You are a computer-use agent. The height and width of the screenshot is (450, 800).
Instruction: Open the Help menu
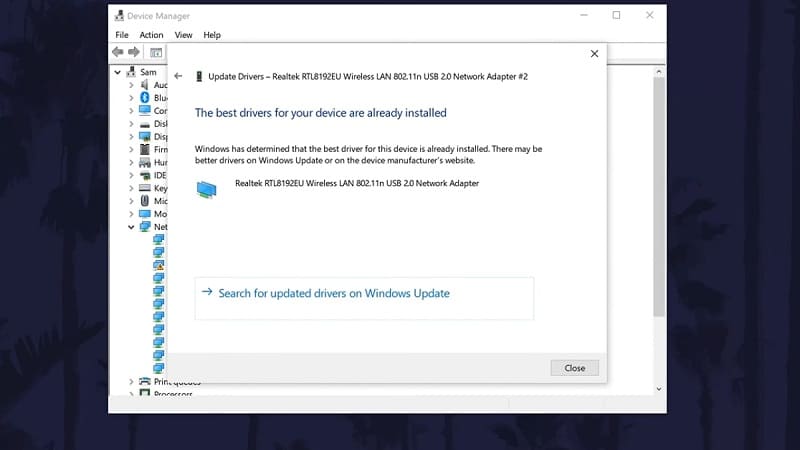[212, 35]
